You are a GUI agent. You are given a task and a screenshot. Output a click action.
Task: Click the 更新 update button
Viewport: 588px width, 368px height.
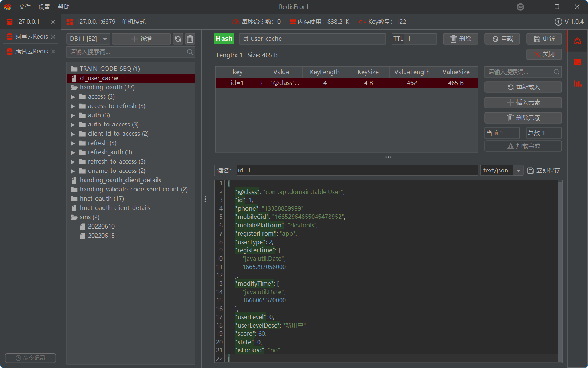pyautogui.click(x=544, y=39)
